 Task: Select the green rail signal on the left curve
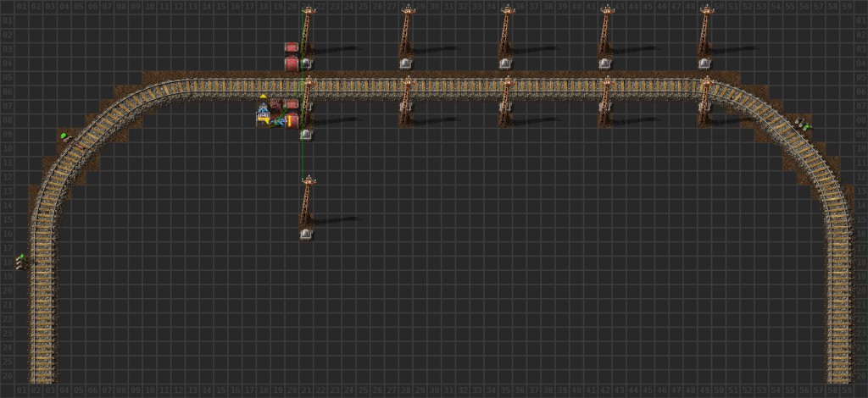(x=64, y=136)
